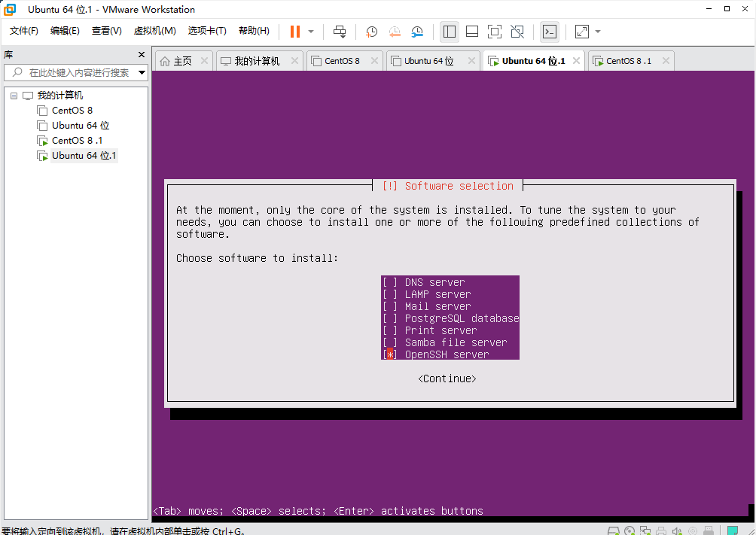This screenshot has height=535, width=756.
Task: Close the 我的计算机 tab
Action: tap(294, 61)
